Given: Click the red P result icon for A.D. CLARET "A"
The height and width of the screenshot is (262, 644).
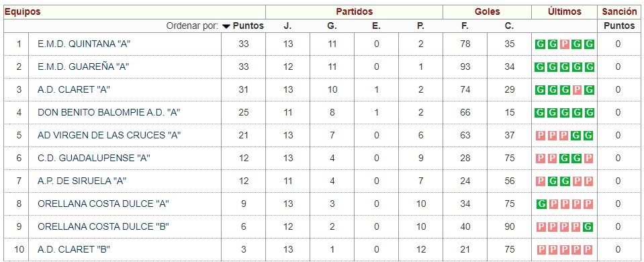Looking at the screenshot, I should pyautogui.click(x=577, y=89).
